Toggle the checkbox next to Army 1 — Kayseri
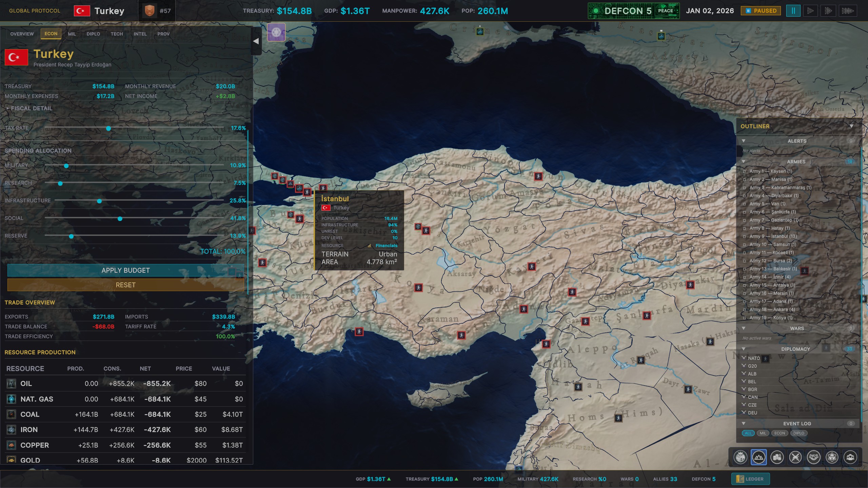The width and height of the screenshot is (868, 488). (x=744, y=171)
